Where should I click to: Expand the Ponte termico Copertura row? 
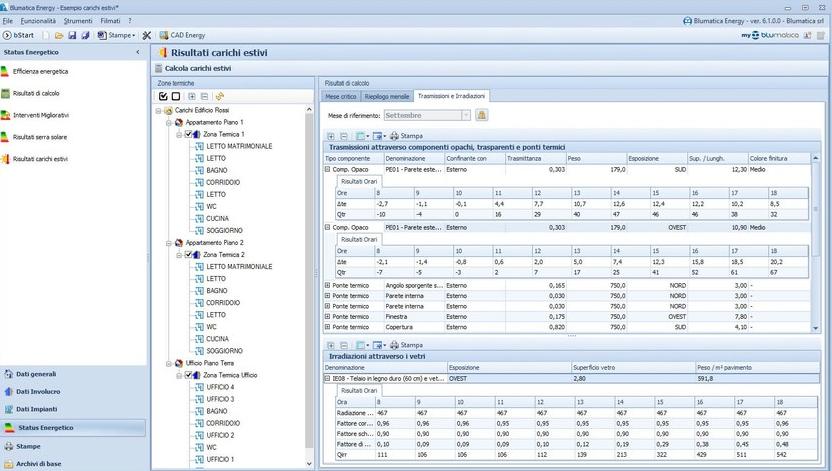328,327
